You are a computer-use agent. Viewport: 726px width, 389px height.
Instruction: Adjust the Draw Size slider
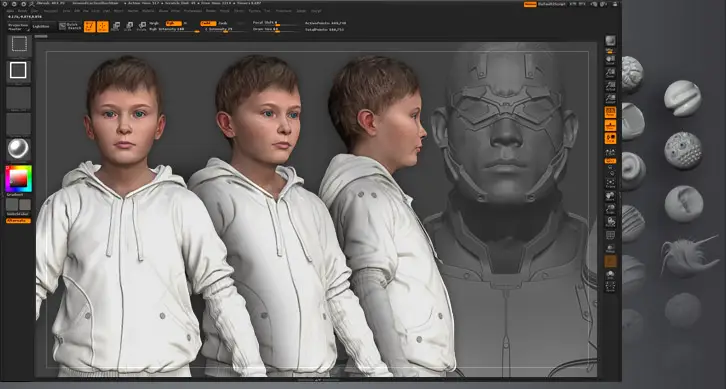coord(274,29)
